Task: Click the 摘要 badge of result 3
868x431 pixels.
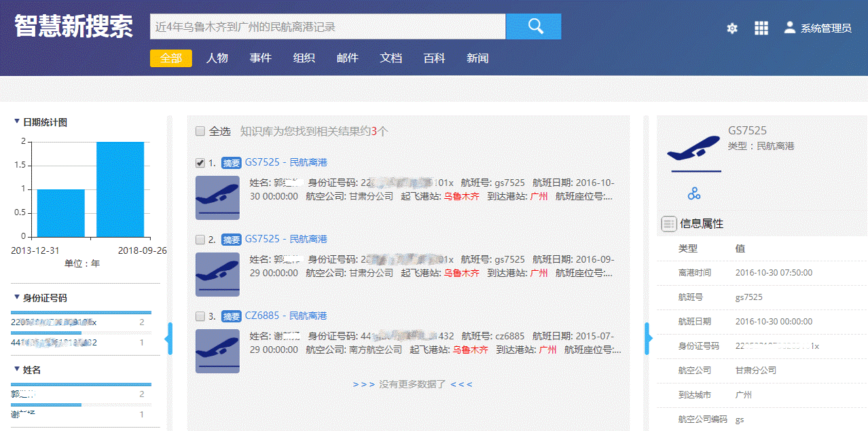Action: click(232, 316)
